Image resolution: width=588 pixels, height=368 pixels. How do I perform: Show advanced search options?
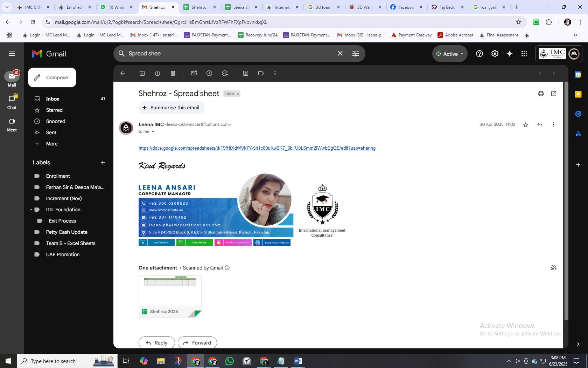pyautogui.click(x=356, y=53)
